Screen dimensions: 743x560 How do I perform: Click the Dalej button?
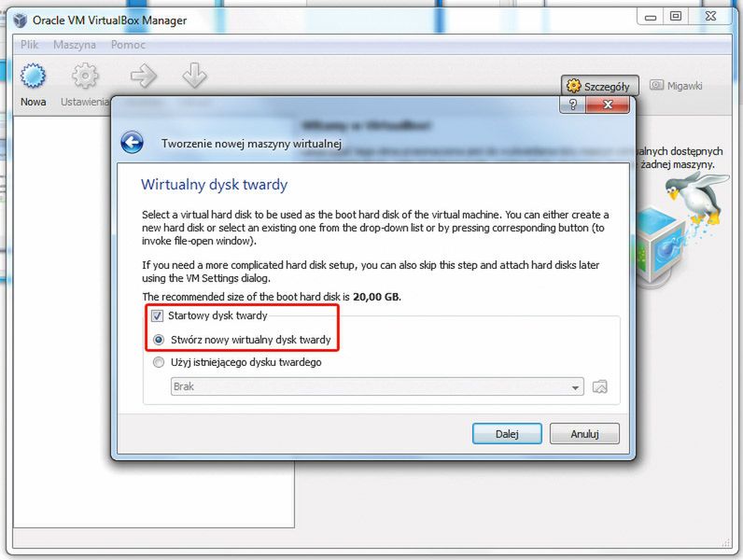[x=507, y=433]
